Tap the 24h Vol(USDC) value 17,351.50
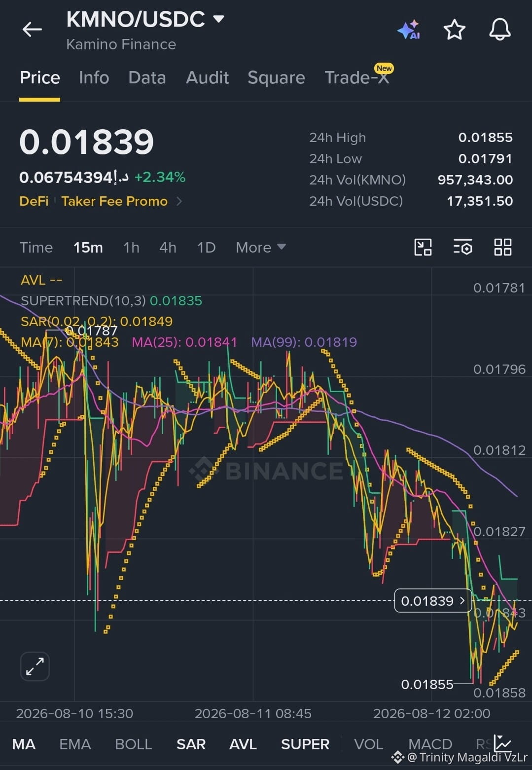 pos(479,201)
